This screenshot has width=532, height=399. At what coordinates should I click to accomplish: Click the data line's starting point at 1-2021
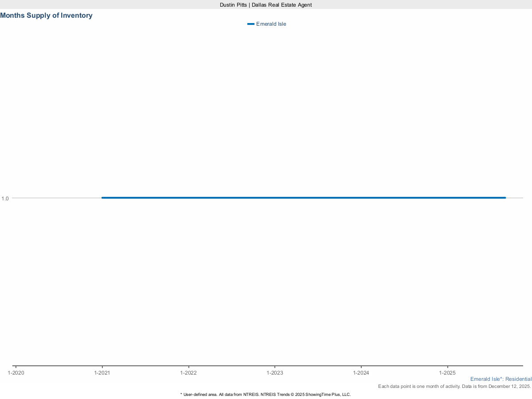(103, 198)
